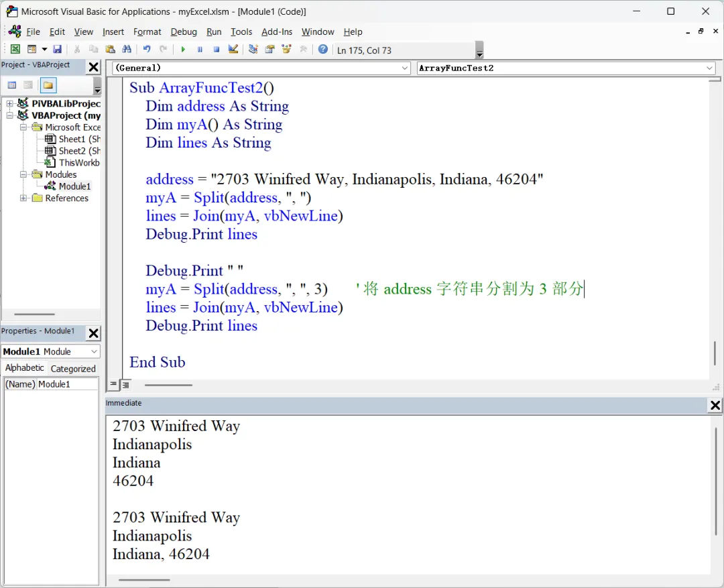This screenshot has width=724, height=588.
Task: Expand the PiVBALibProject tree node
Action: coord(9,103)
